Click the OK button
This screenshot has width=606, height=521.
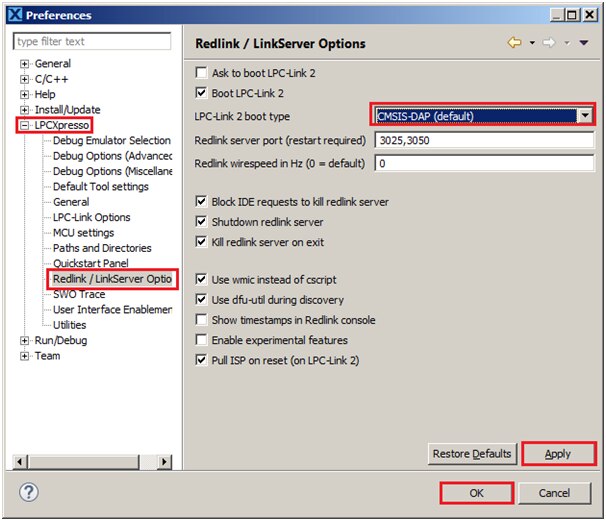476,493
